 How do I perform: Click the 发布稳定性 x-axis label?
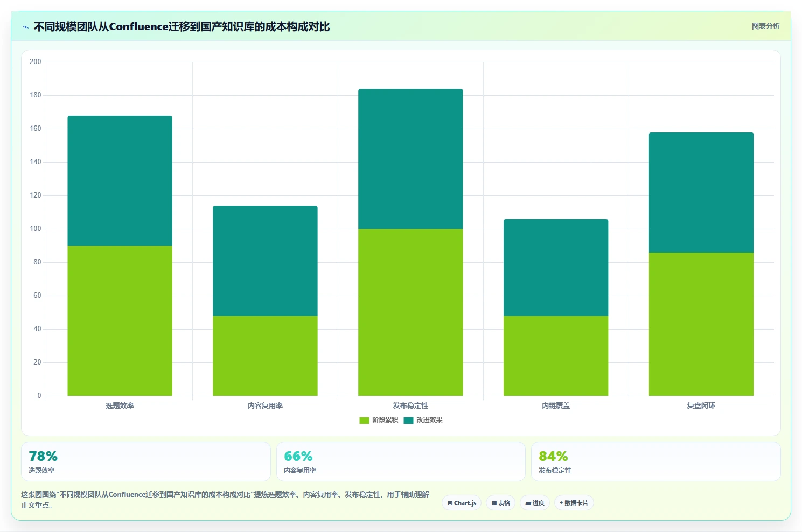click(x=410, y=405)
